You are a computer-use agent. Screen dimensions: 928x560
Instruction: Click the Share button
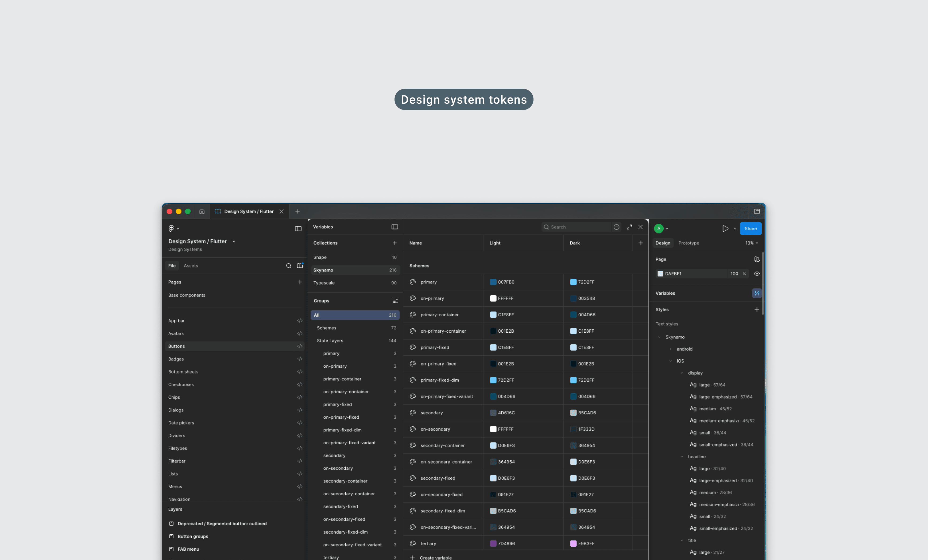click(750, 229)
